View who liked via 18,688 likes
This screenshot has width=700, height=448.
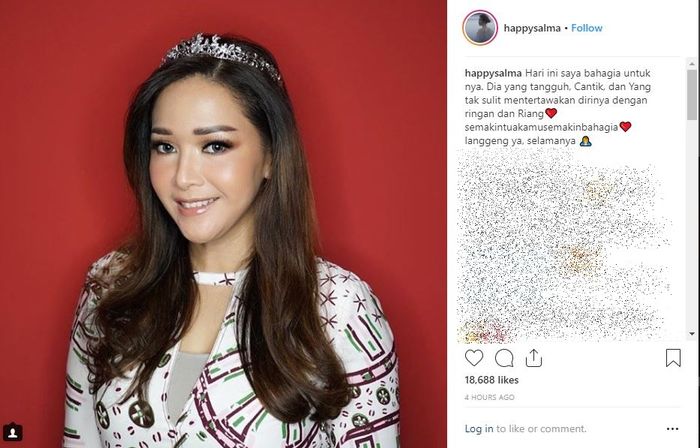492,380
